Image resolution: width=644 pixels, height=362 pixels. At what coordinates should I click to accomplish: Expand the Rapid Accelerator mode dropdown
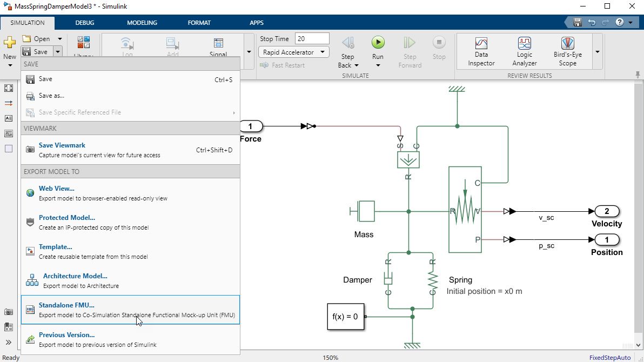pos(323,52)
